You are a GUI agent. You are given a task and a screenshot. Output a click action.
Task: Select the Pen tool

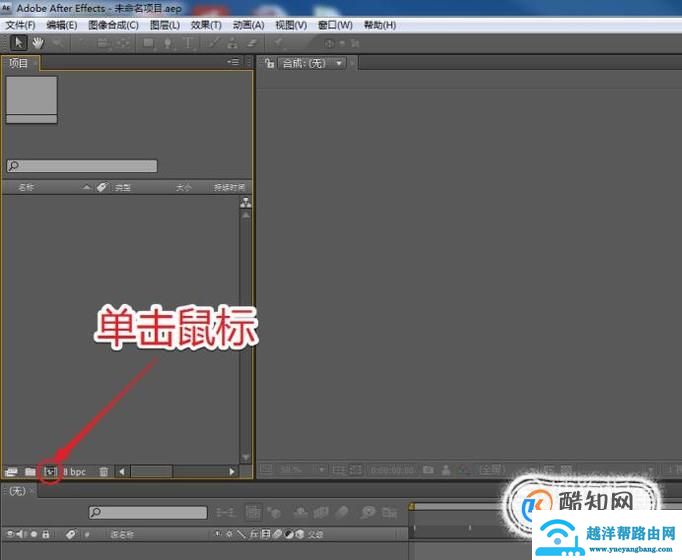(x=168, y=43)
